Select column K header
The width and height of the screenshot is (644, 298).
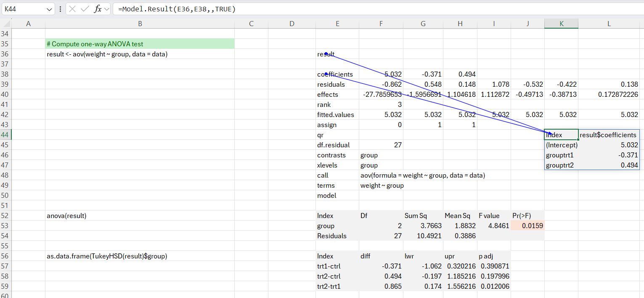click(561, 24)
